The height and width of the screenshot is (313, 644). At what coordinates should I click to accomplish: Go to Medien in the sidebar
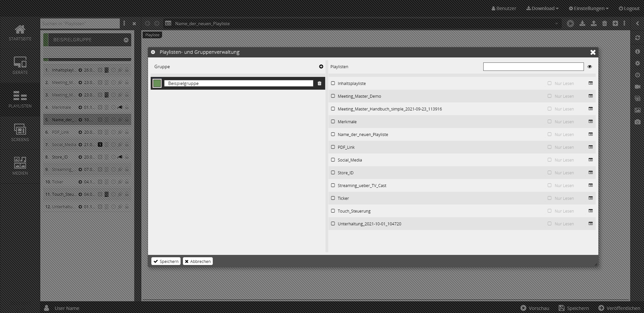20,166
